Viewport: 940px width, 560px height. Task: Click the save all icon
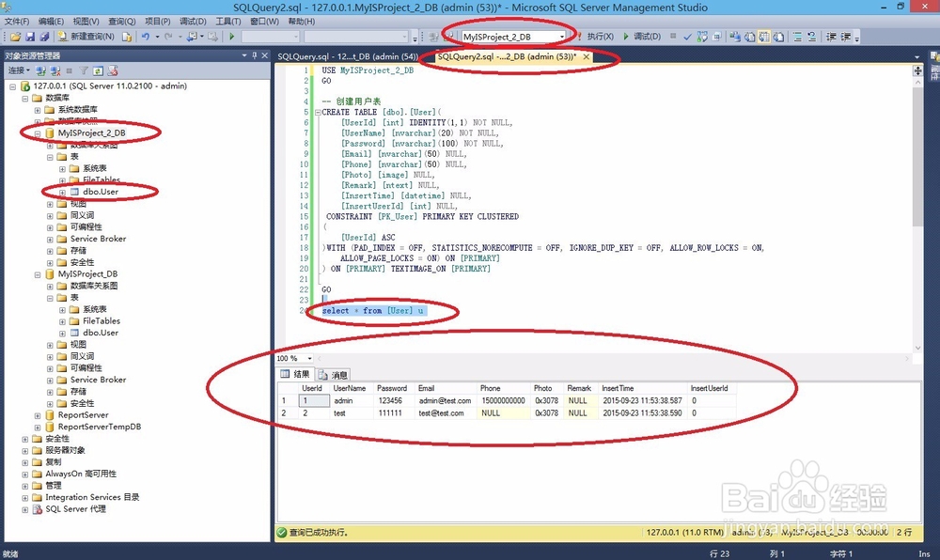coord(44,37)
